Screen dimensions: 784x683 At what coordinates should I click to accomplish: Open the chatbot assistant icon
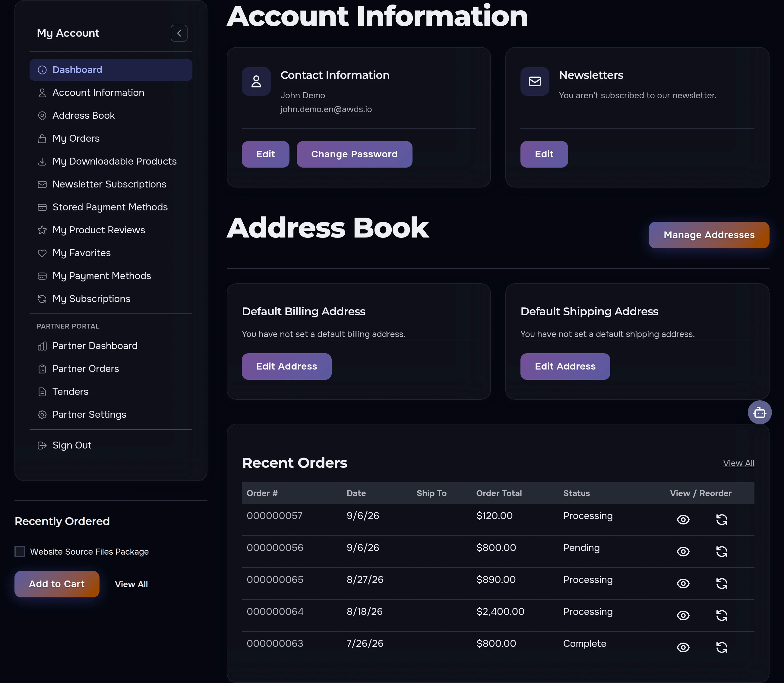point(760,412)
